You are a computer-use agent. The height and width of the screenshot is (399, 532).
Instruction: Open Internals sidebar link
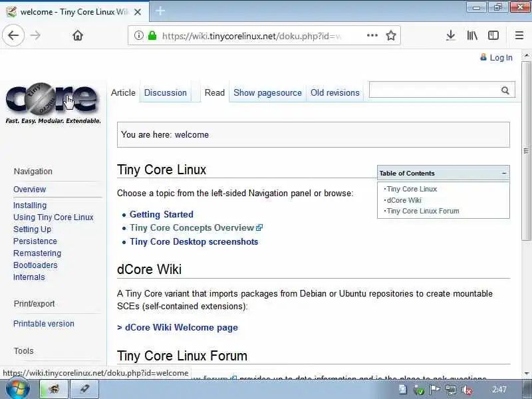(x=29, y=277)
